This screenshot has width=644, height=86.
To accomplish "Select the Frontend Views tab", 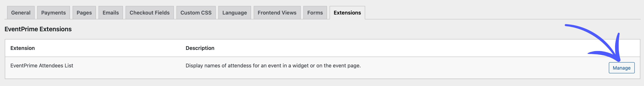I will [x=277, y=13].
